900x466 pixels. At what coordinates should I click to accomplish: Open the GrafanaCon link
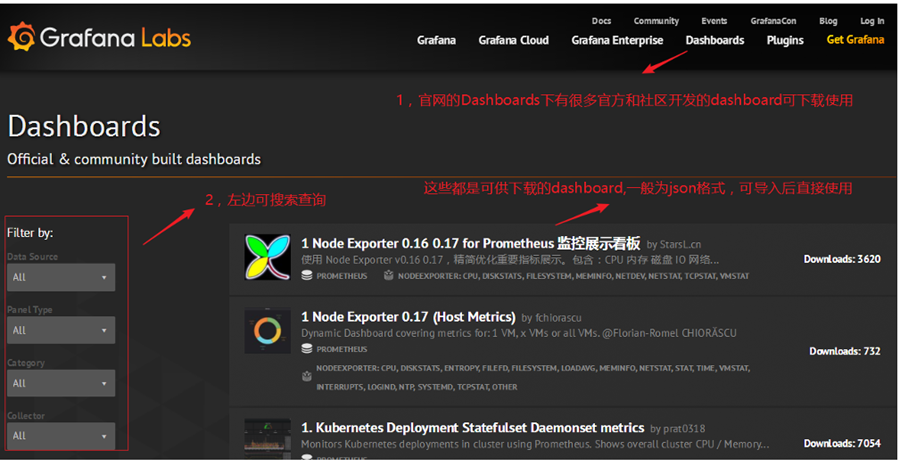pyautogui.click(x=773, y=21)
